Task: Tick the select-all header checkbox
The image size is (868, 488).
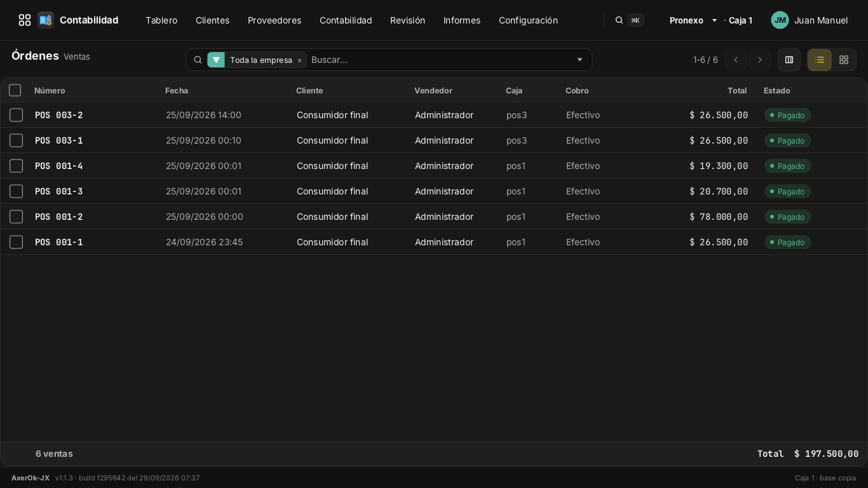Action: (x=15, y=90)
